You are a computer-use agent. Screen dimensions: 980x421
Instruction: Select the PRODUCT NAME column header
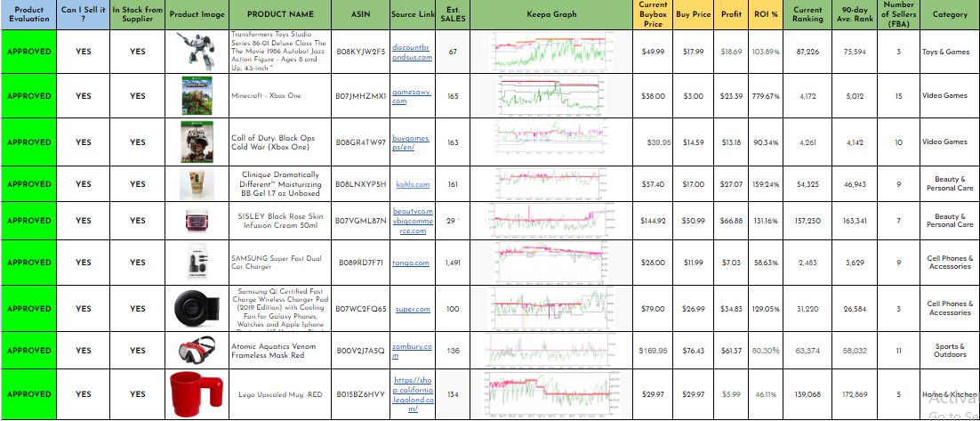point(281,14)
